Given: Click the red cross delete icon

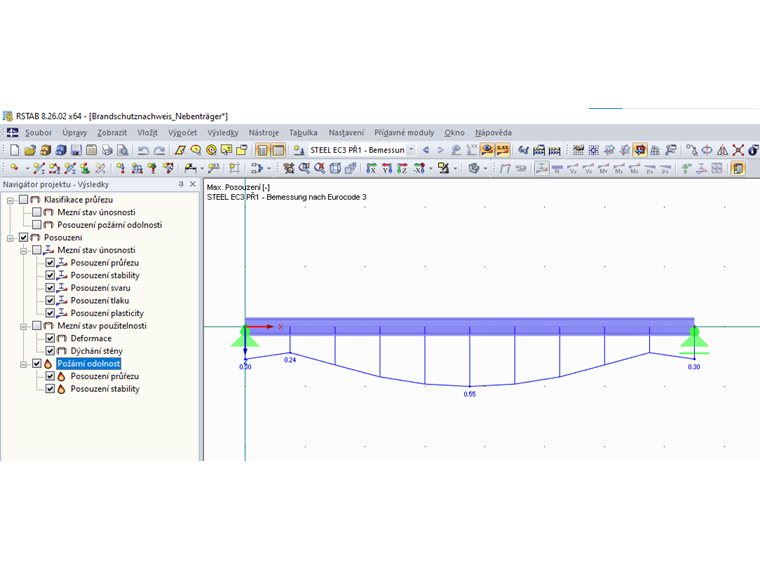Looking at the screenshot, I should 738,150.
